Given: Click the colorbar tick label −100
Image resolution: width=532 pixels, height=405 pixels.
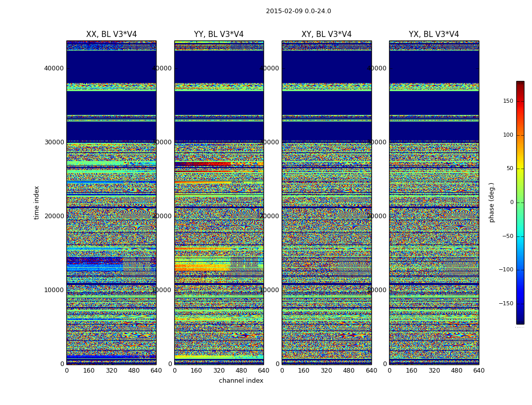Looking at the screenshot, I should tap(506, 270).
